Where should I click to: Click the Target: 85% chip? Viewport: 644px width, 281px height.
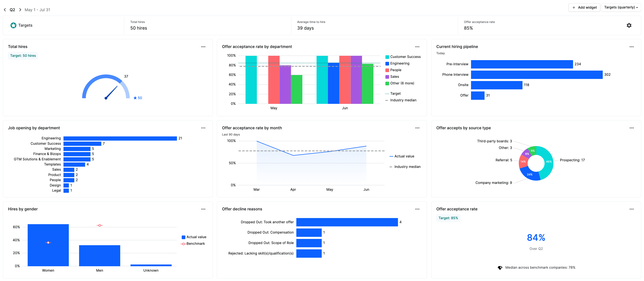click(x=448, y=218)
